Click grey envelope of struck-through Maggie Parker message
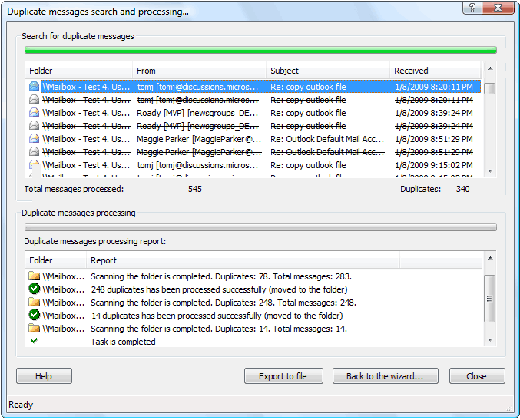This screenshot has width=520, height=420. coord(34,151)
